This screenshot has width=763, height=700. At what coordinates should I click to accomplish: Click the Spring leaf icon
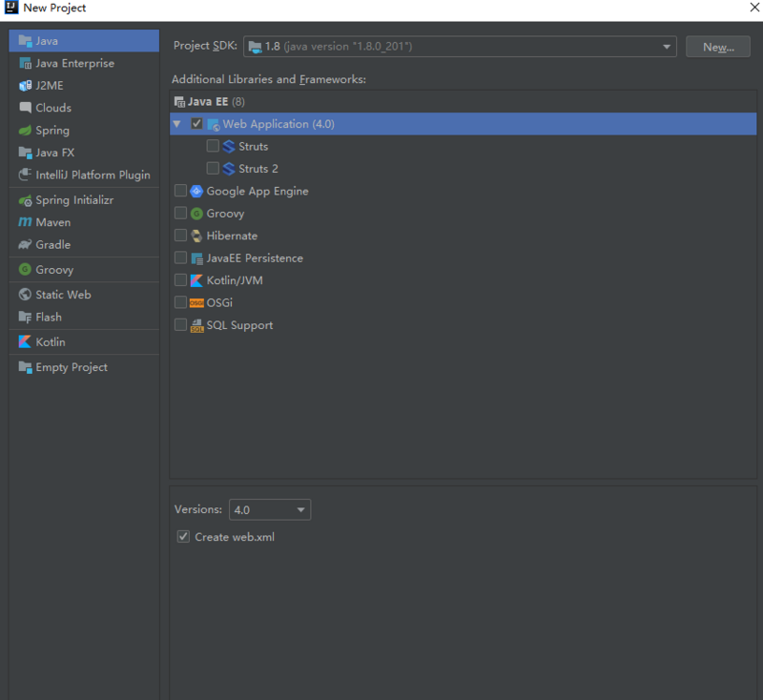[25, 131]
